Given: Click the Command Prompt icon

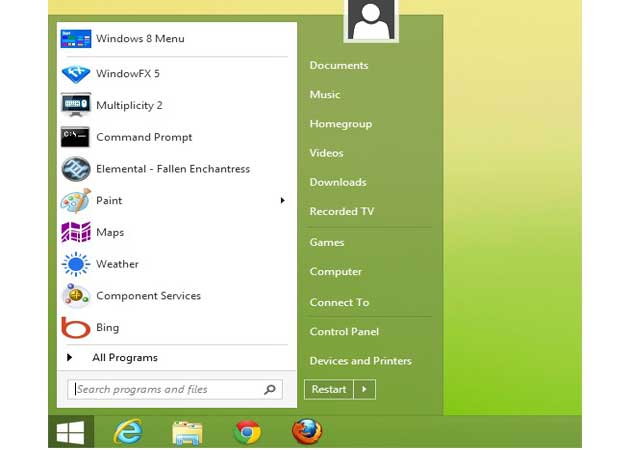Looking at the screenshot, I should [x=76, y=137].
